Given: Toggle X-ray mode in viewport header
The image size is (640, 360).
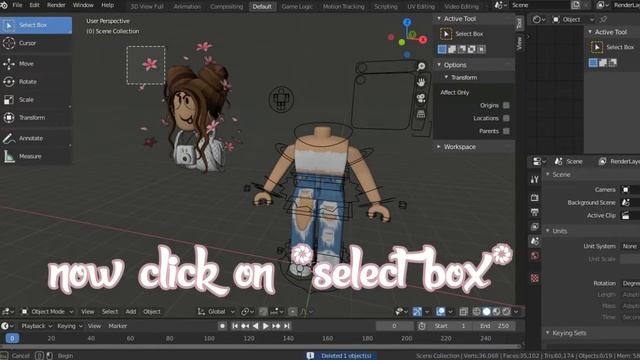Looking at the screenshot, I should tap(463, 312).
